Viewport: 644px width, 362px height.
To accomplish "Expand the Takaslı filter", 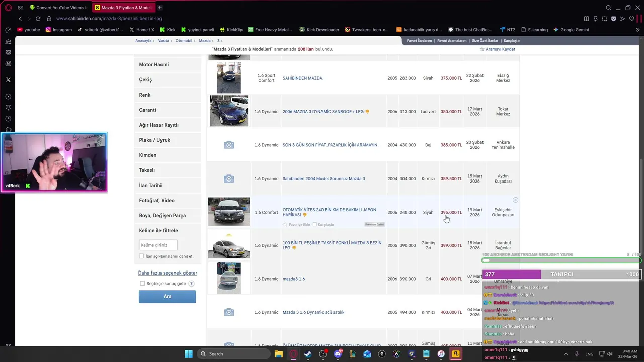I will pos(168,170).
